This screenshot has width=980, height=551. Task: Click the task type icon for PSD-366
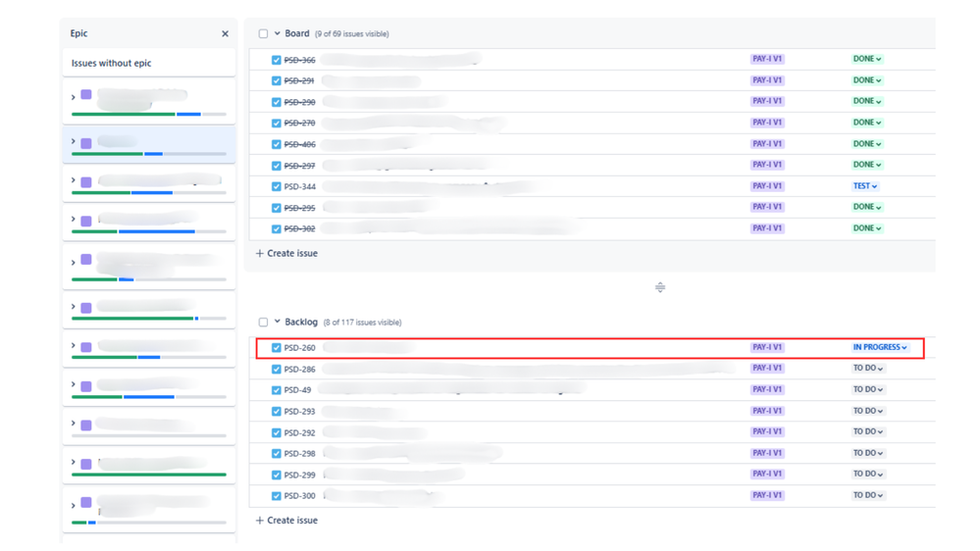tap(277, 60)
